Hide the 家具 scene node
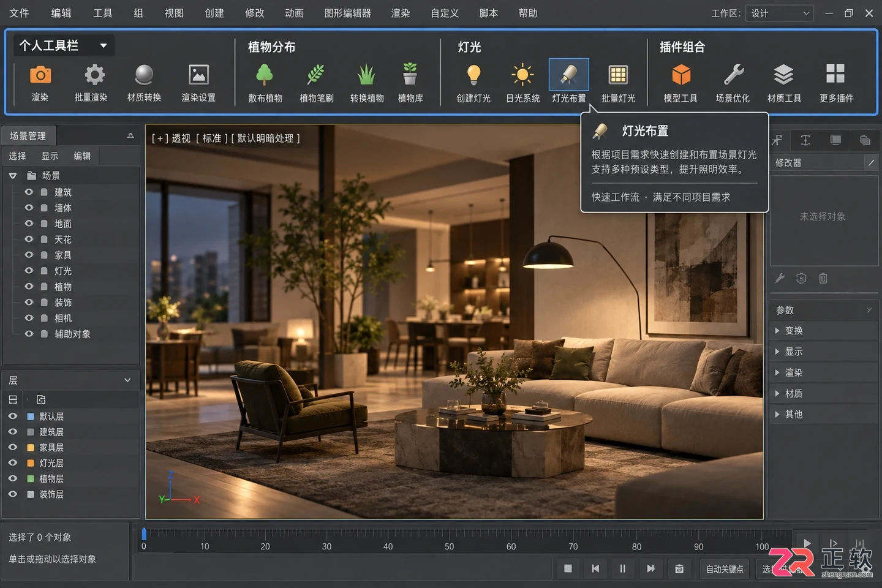882x588 pixels. point(29,255)
